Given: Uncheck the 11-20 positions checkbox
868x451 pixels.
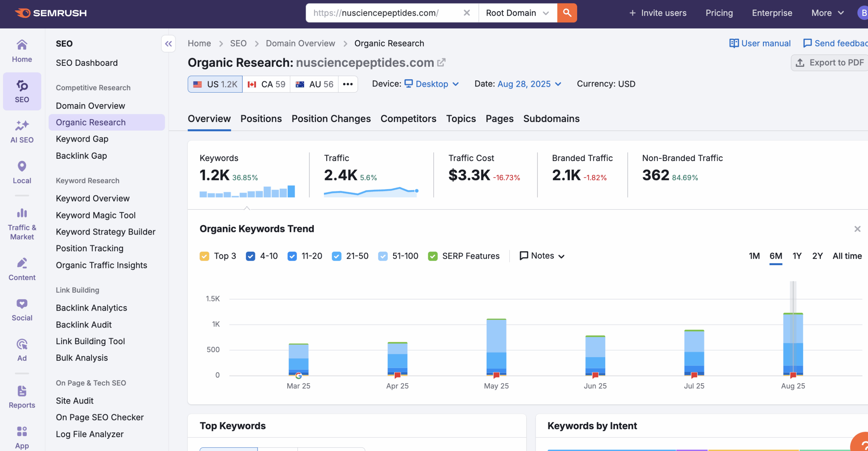Looking at the screenshot, I should pos(292,256).
